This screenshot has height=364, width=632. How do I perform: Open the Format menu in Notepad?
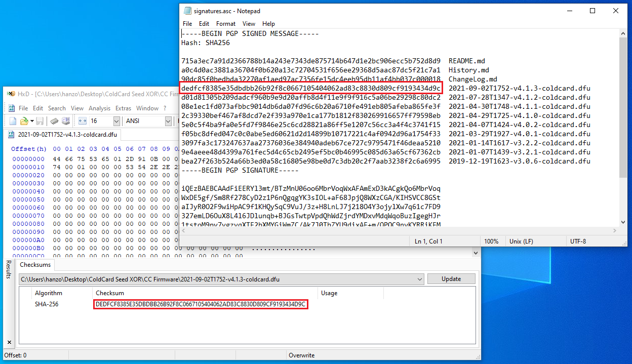click(x=226, y=24)
